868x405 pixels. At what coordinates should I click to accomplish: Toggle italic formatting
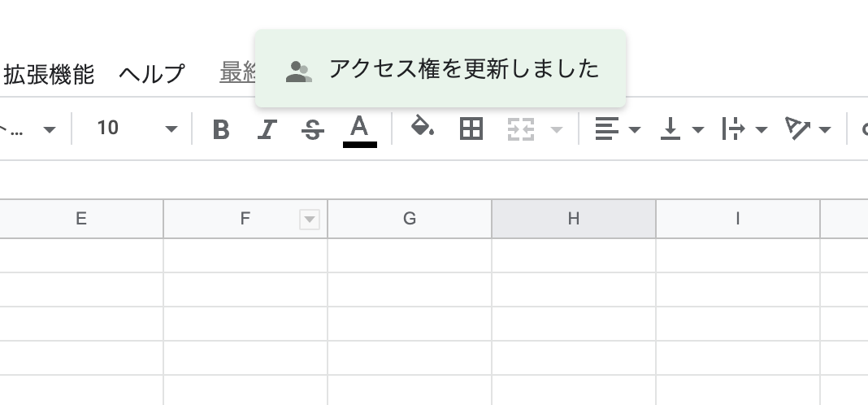267,129
